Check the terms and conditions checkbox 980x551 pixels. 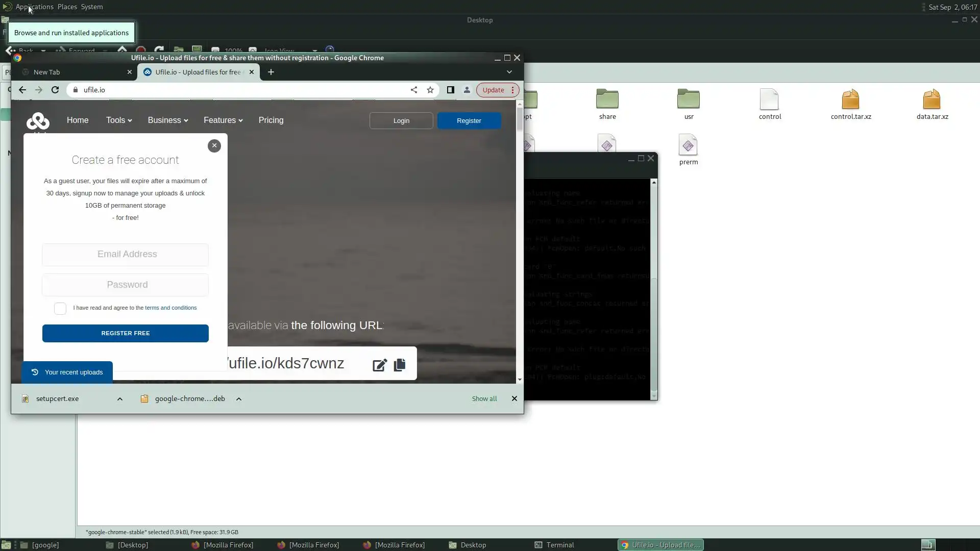pos(60,309)
